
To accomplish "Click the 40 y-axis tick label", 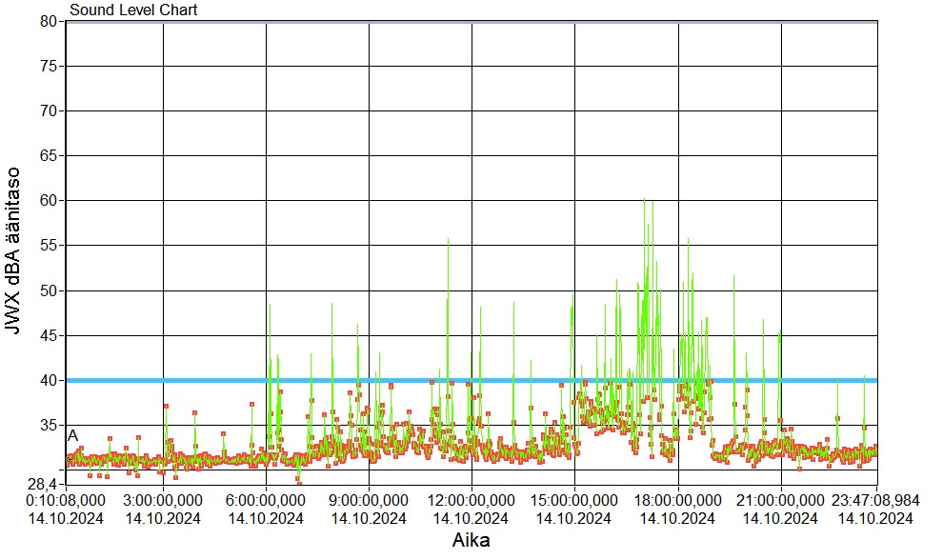I will click(49, 380).
